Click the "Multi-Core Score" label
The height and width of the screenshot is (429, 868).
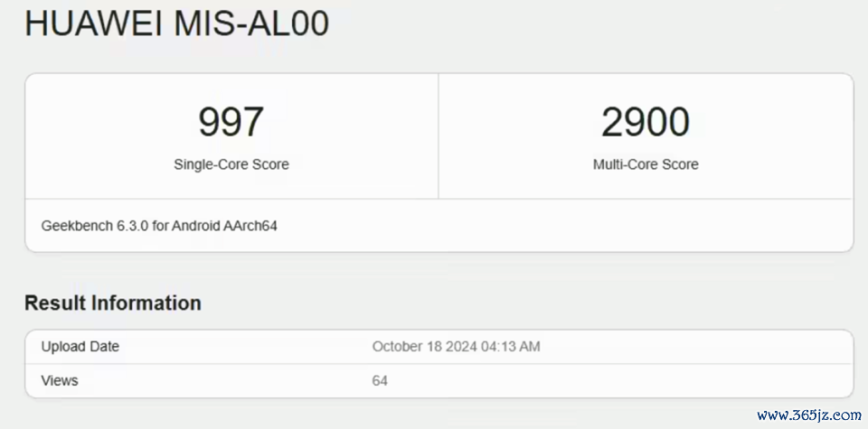click(646, 164)
